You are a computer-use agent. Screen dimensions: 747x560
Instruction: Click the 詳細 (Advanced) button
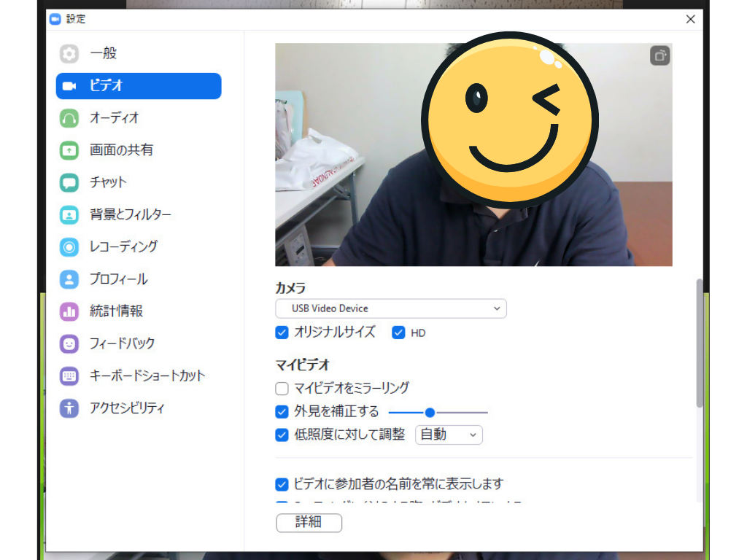click(x=309, y=523)
